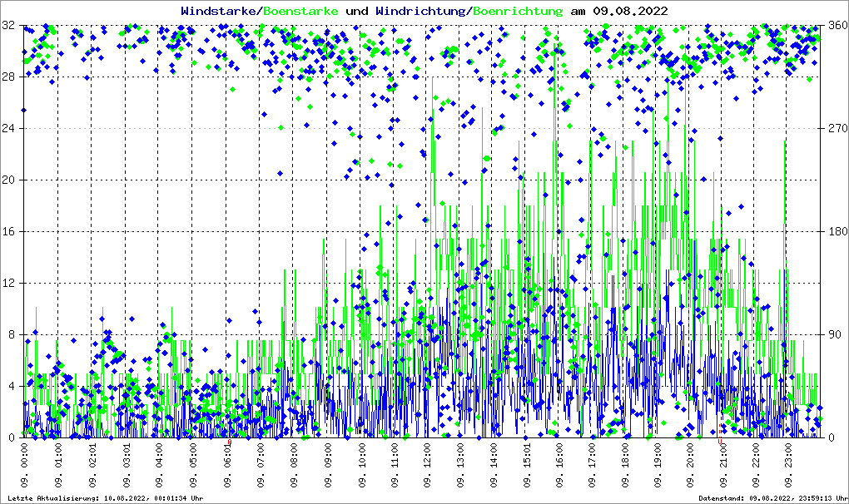Select the 15:01 time axis label
849x504 pixels.
526,464
